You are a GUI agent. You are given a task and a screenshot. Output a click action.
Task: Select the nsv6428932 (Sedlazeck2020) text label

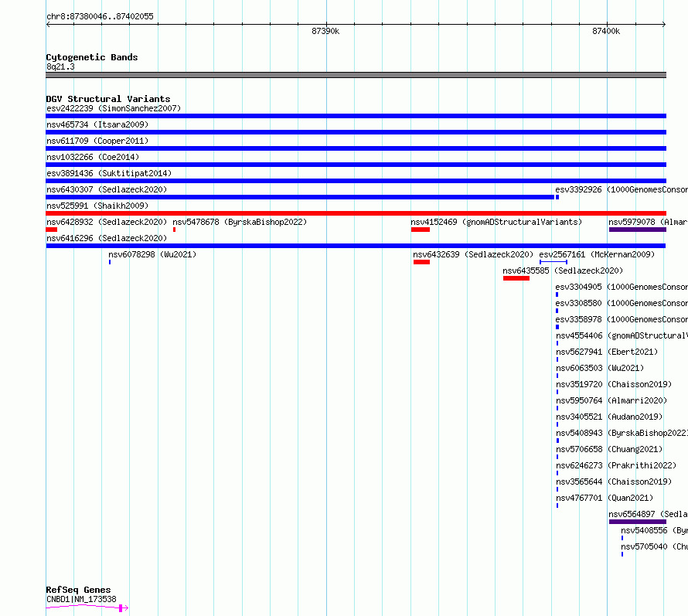click(107, 222)
